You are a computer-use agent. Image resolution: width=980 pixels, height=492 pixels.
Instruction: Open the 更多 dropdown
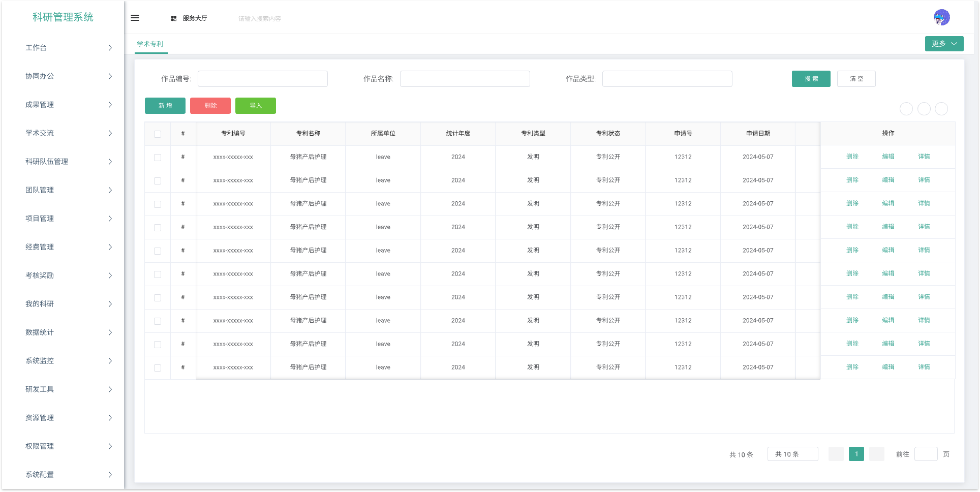pyautogui.click(x=944, y=44)
